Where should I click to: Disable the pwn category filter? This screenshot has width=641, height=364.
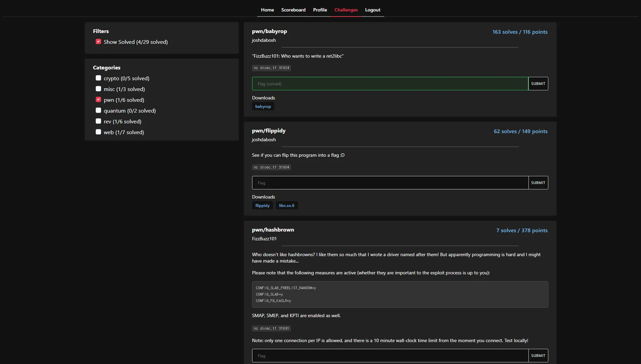click(98, 99)
